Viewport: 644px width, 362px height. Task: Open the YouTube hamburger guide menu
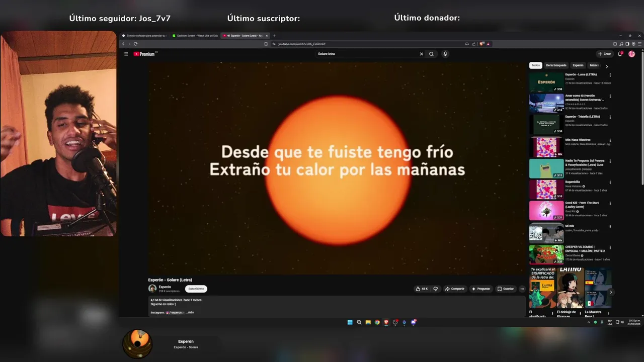point(126,54)
